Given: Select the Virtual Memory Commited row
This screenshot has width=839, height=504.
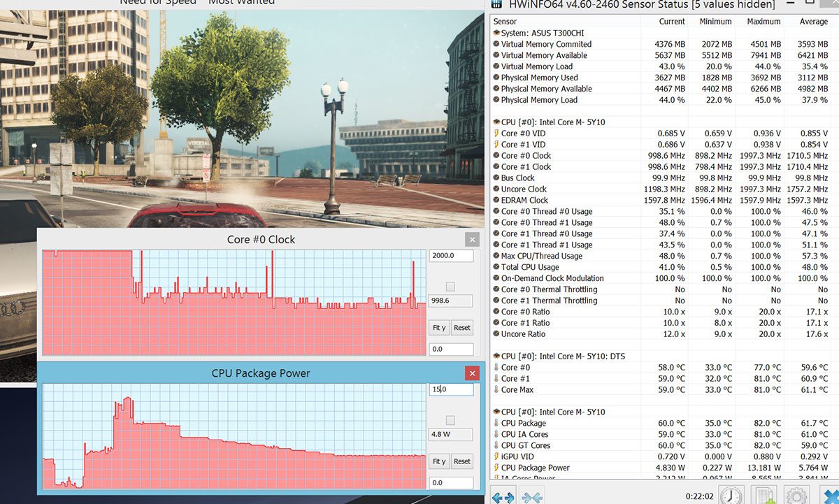Looking at the screenshot, I should pyautogui.click(x=661, y=44).
